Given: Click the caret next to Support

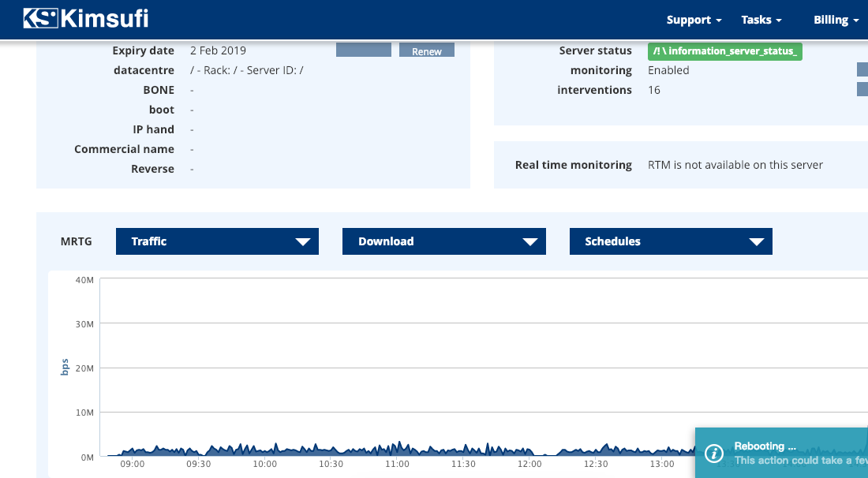Looking at the screenshot, I should (x=719, y=21).
